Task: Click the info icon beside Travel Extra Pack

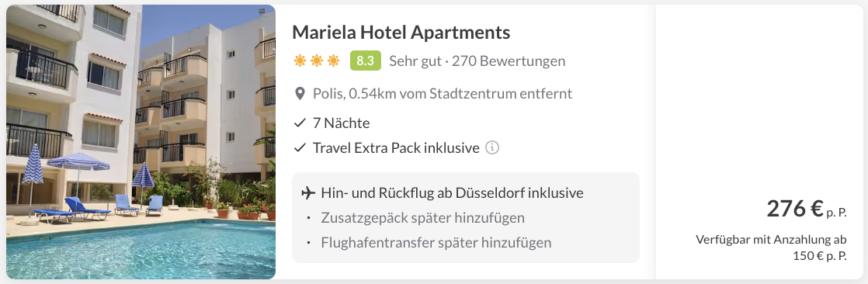Action: pyautogui.click(x=492, y=147)
